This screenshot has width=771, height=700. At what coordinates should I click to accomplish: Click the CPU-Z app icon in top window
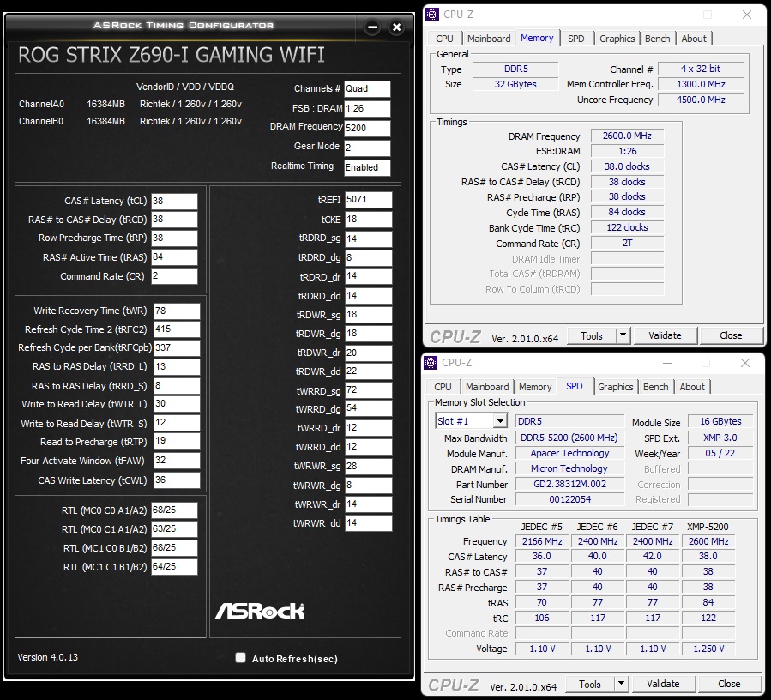point(432,15)
